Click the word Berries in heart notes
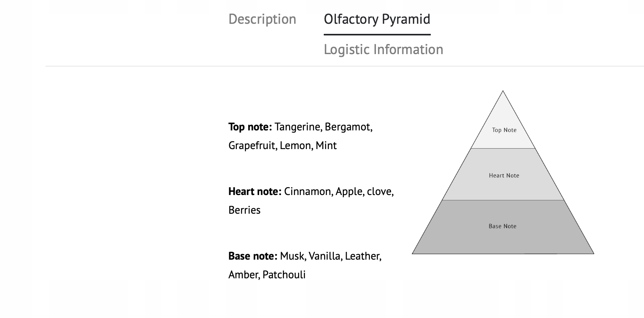The image size is (644, 318). pyautogui.click(x=244, y=210)
